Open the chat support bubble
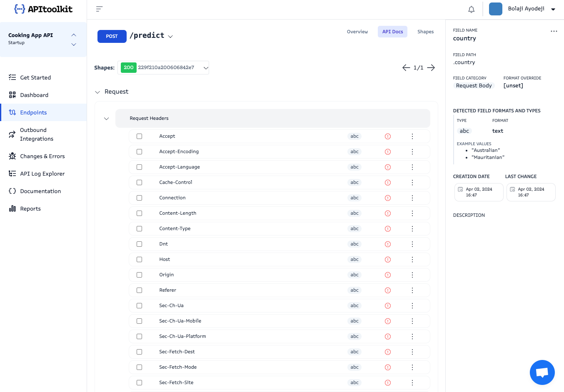Screen dimensions: 564x392 [x=542, y=372]
